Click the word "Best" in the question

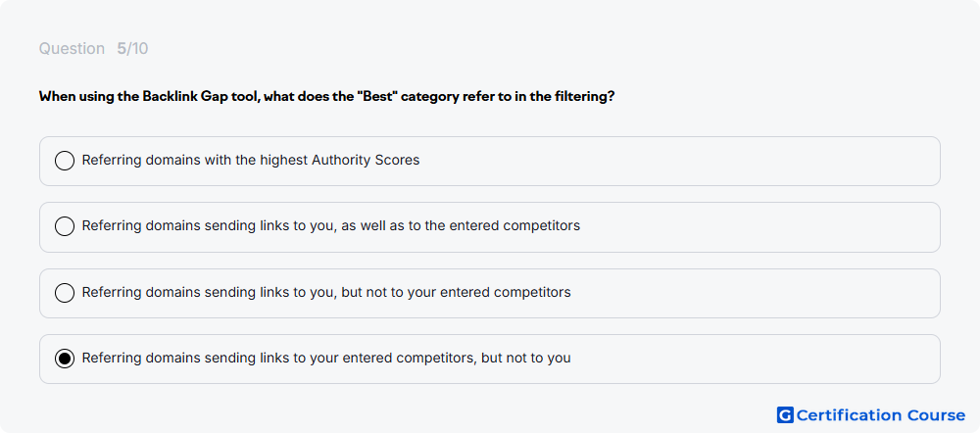[x=377, y=97]
